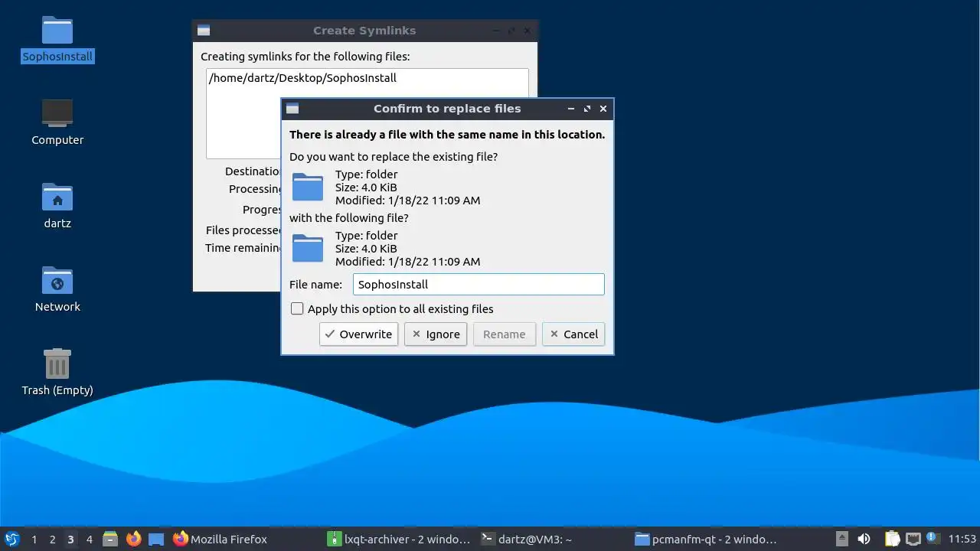This screenshot has width=980, height=551.
Task: Open the volume speaker tray icon
Action: (864, 539)
